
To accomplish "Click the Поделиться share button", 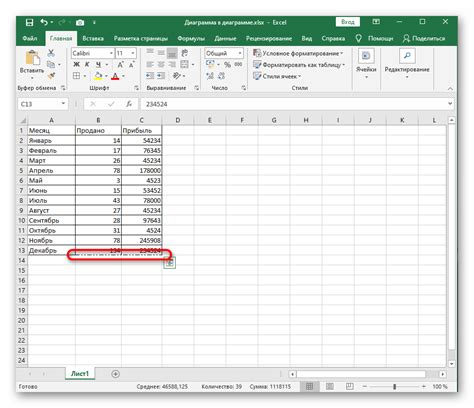I will pyautogui.click(x=424, y=38).
